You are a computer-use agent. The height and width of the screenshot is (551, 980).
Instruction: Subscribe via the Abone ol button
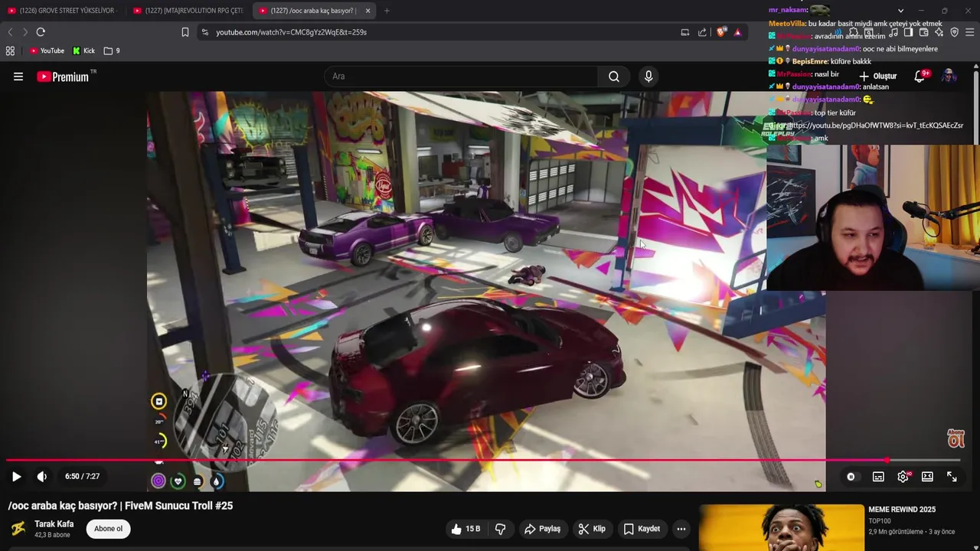[x=108, y=529]
